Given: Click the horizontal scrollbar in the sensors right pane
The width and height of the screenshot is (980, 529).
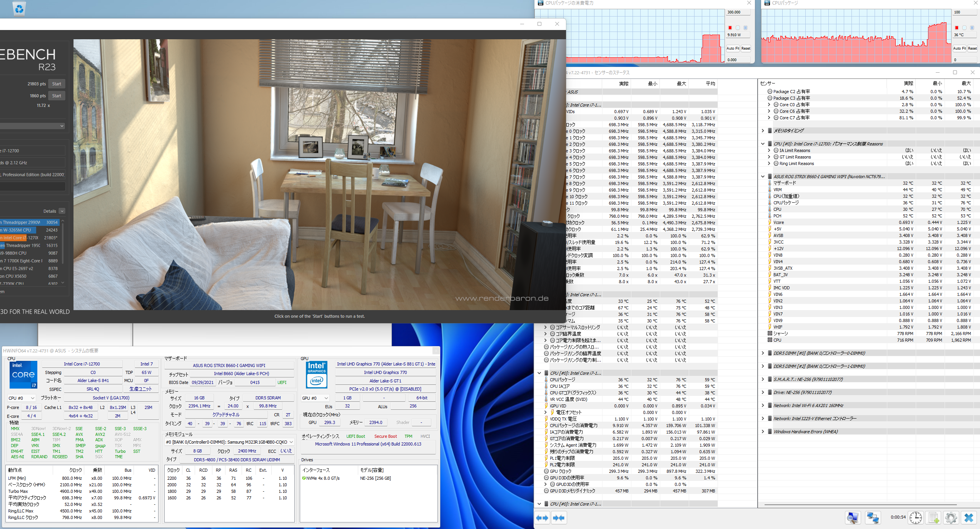Looking at the screenshot, I should pos(860,504).
